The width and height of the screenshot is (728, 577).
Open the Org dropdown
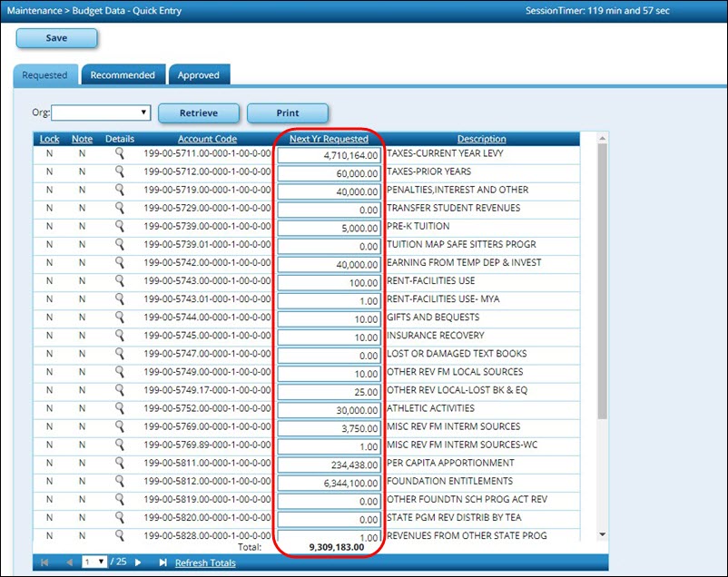coord(101,113)
